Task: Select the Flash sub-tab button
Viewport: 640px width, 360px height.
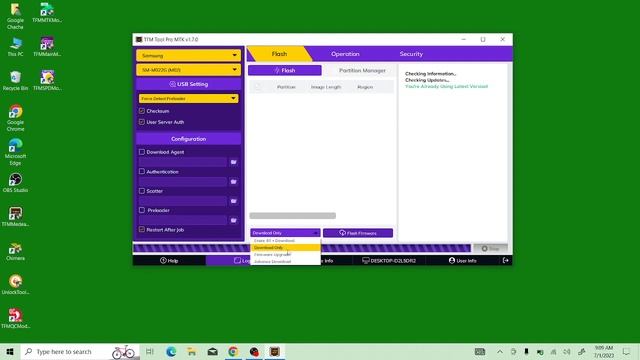Action: 284,70
